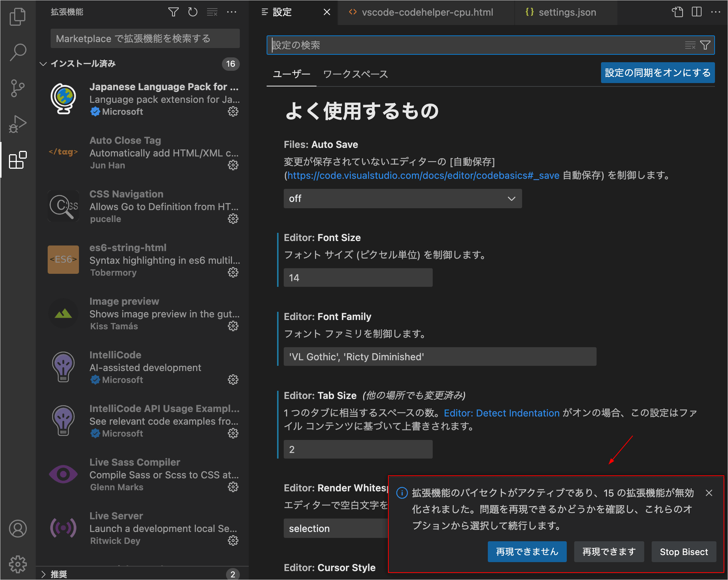Open Editor: Detect Indentation link
Screen dimensions: 728x580
502,413
